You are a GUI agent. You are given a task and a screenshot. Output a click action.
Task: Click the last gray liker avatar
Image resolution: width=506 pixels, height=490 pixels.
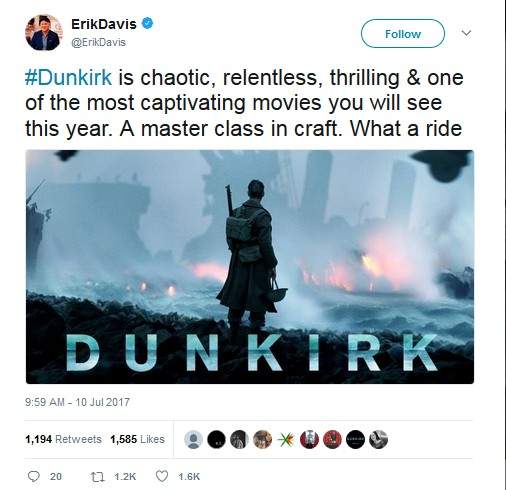(379, 439)
